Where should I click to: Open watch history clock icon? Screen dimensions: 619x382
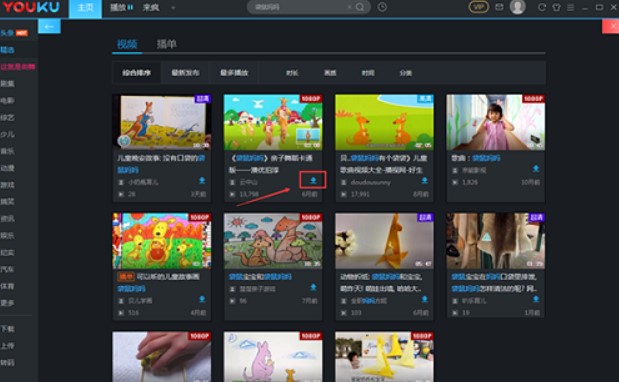[382, 7]
